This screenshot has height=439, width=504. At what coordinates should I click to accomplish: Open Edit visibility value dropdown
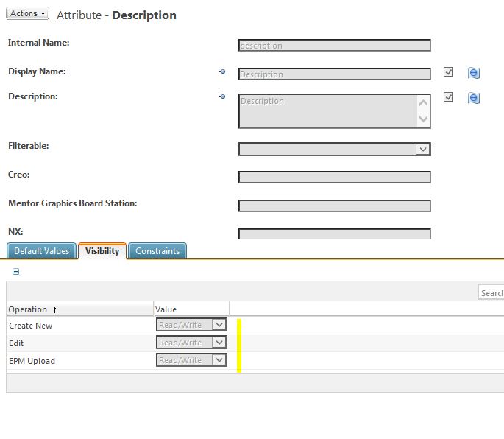[191, 342]
